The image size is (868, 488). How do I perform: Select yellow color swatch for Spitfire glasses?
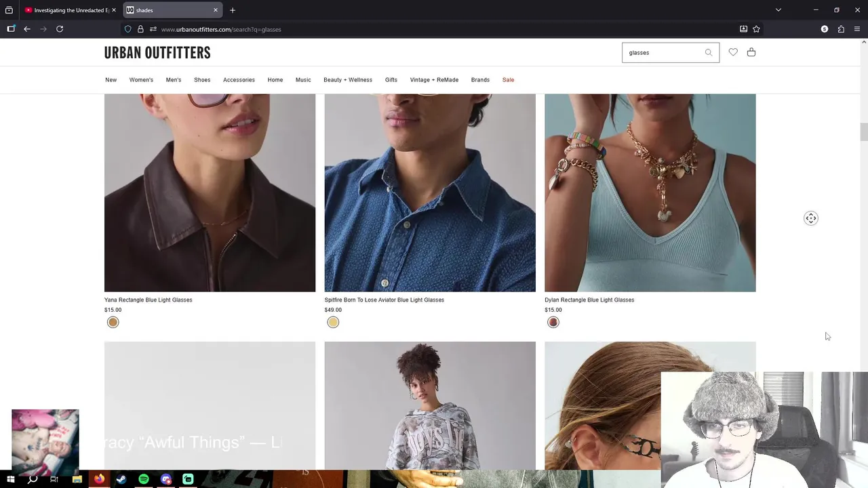[x=333, y=322]
